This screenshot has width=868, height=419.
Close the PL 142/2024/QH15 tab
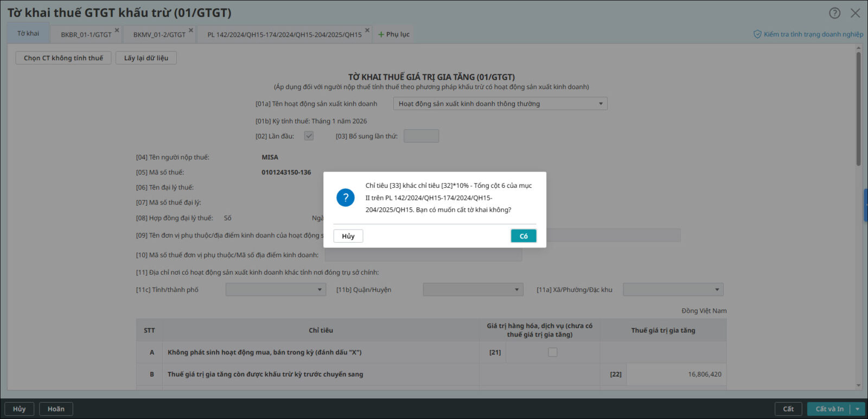click(367, 30)
